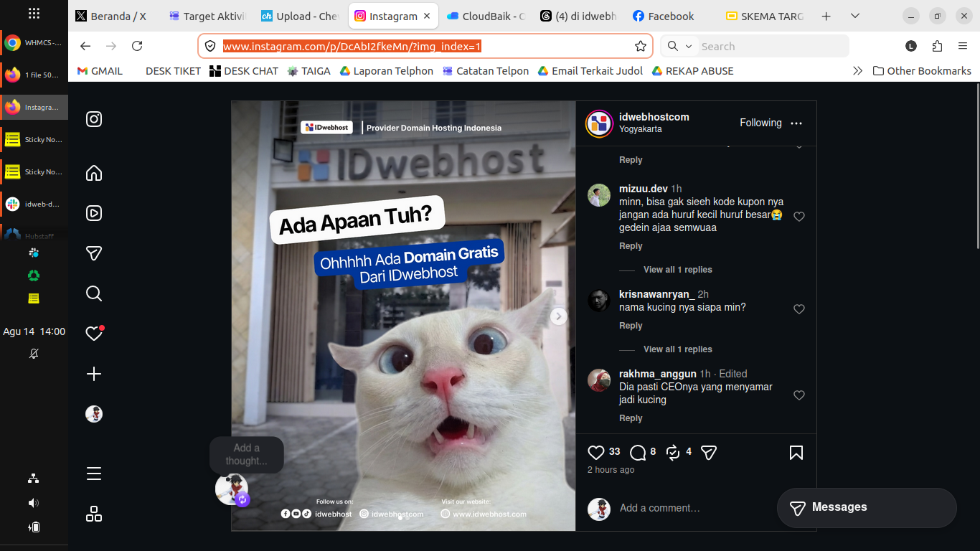Viewport: 980px width, 551px height.
Task: Like the post with the heart icon
Action: click(596, 453)
